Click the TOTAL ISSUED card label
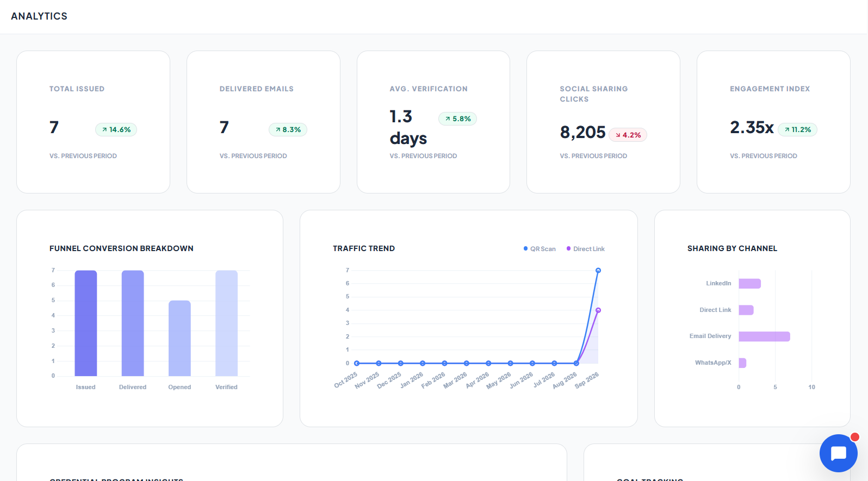 click(x=77, y=89)
